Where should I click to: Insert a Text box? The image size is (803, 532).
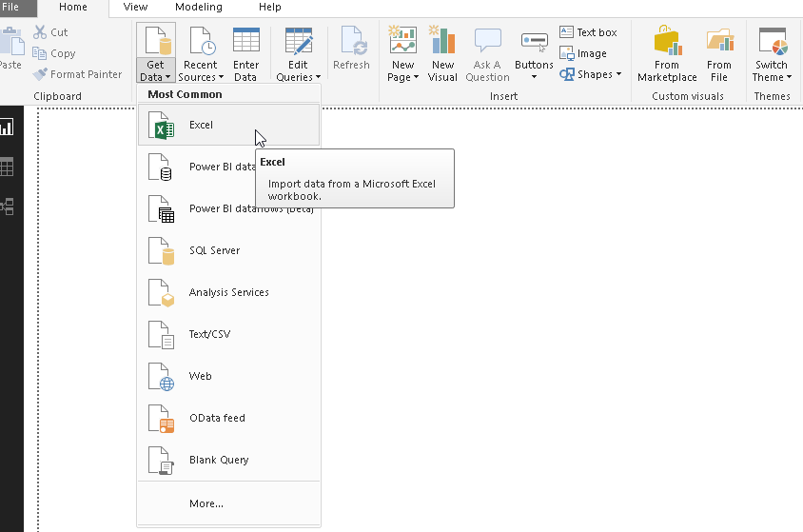[x=588, y=32]
